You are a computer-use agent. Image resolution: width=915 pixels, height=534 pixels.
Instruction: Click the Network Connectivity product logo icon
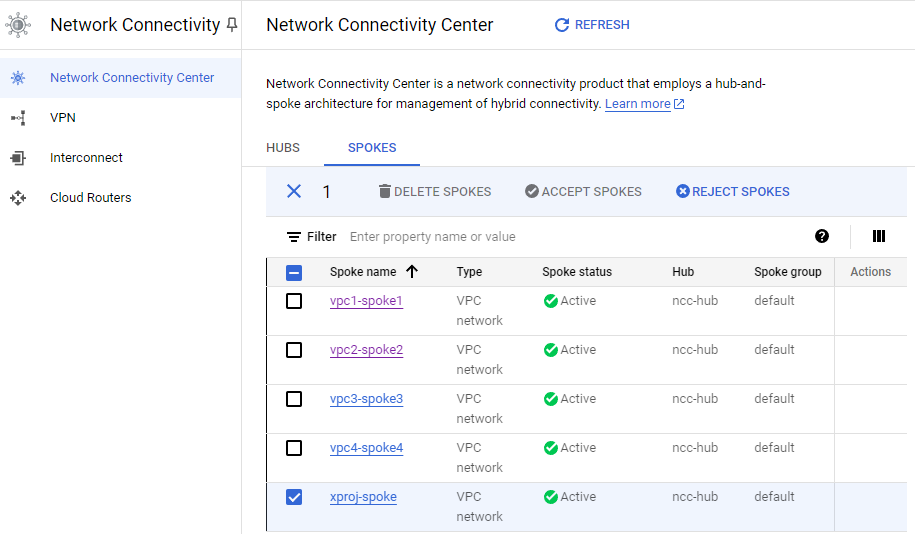(18, 25)
